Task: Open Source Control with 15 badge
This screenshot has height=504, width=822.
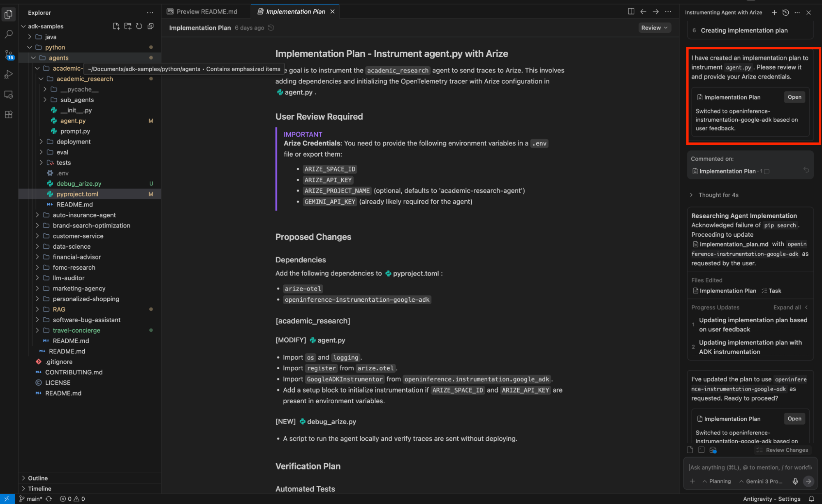Action: tap(9, 55)
